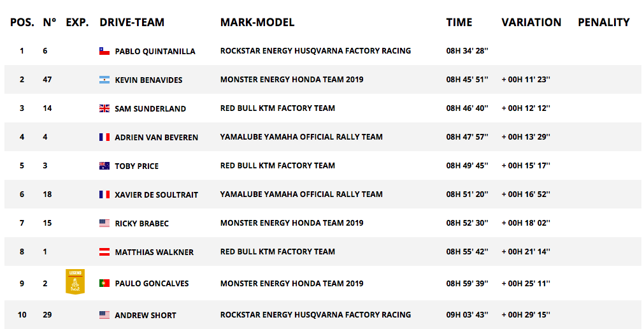Select team Rockstar Energy Husqvarna in first row
This screenshot has width=644, height=329.
[315, 51]
